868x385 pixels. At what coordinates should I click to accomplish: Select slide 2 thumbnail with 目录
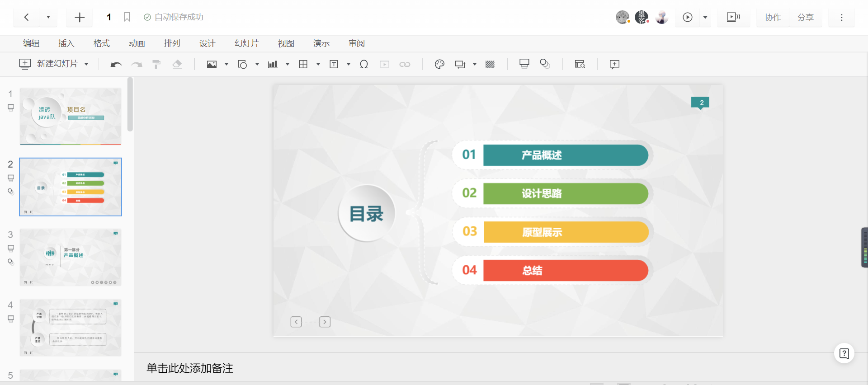coord(71,187)
